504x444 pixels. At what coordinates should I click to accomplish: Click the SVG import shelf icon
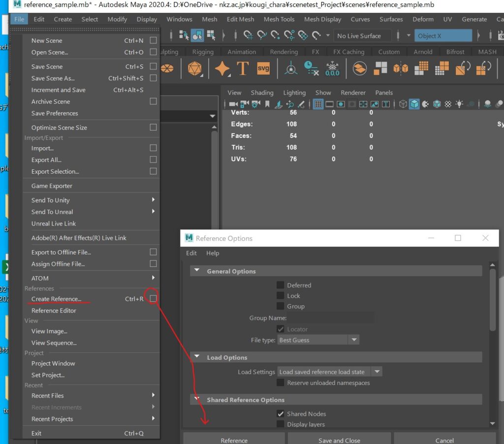[263, 68]
